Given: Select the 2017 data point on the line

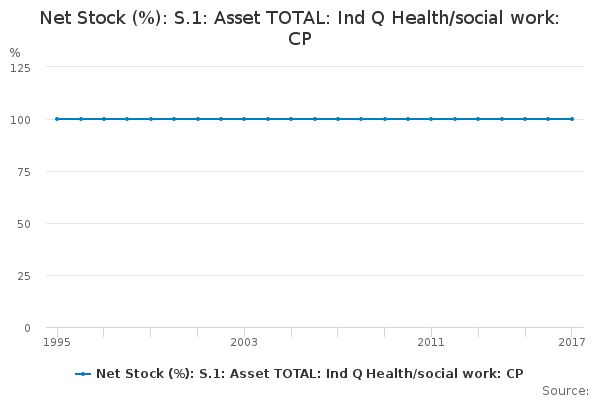Looking at the screenshot, I should [572, 119].
